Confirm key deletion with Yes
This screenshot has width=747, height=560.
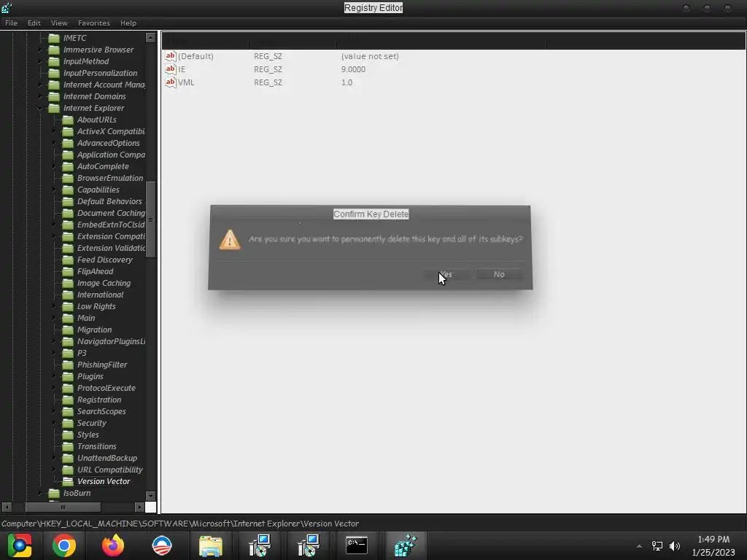click(446, 274)
